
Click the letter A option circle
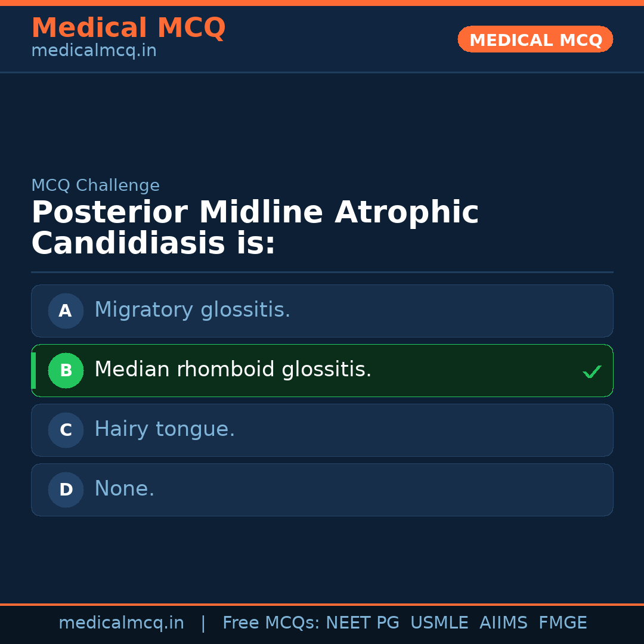pos(66,311)
